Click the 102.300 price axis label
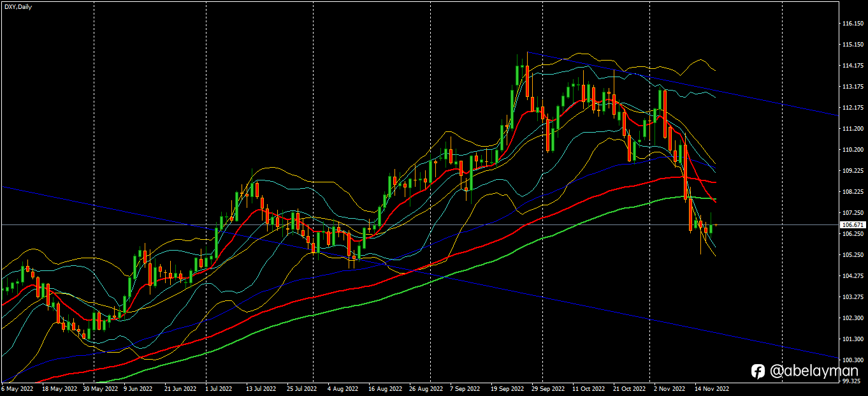Image resolution: width=868 pixels, height=396 pixels. click(853, 318)
